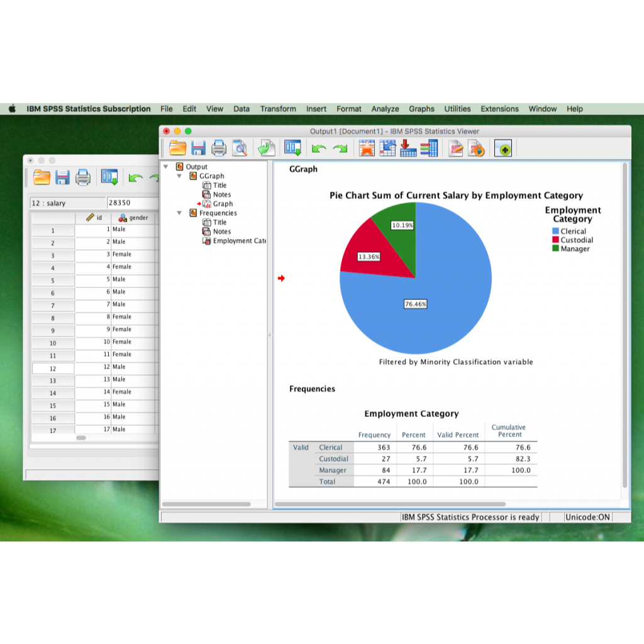Recall recently used dialogs in Viewer
Viewport: 644px width, 644px height.
coord(293,148)
